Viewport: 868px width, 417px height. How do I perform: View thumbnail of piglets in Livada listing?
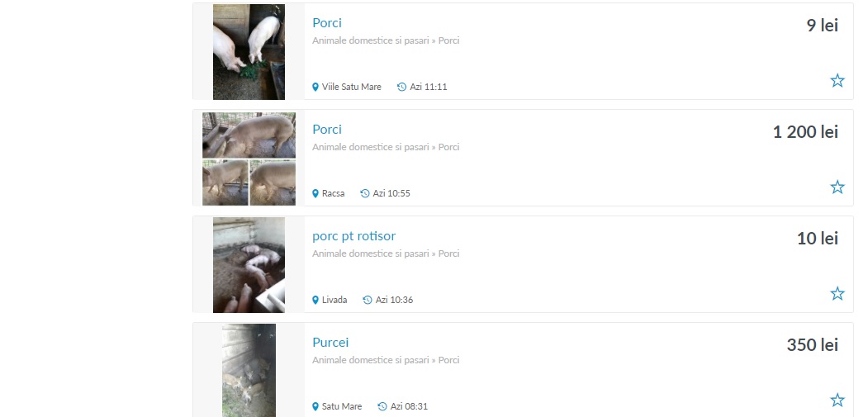pos(249,265)
